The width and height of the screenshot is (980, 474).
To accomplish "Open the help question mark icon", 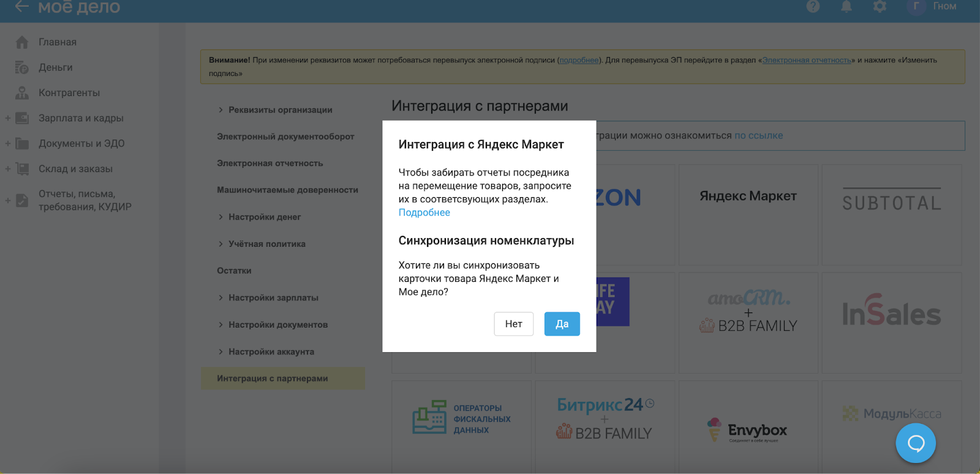I will coord(813,6).
